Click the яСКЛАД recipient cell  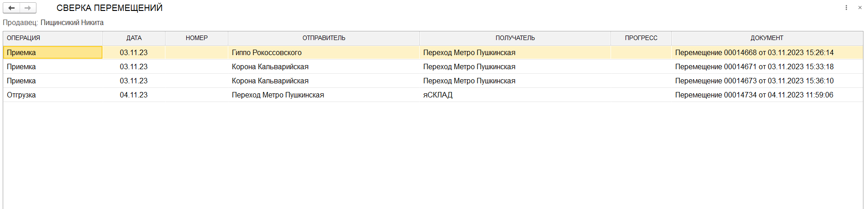[437, 95]
